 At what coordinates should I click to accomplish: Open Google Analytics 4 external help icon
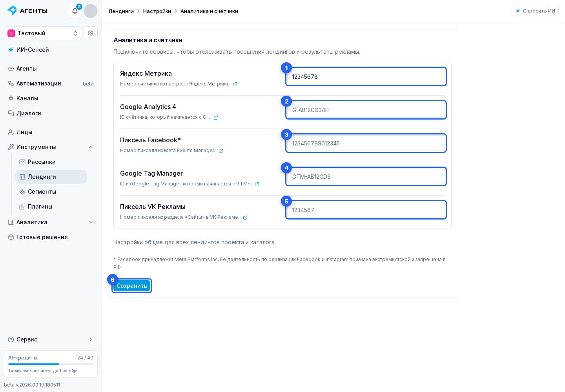pyautogui.click(x=216, y=118)
